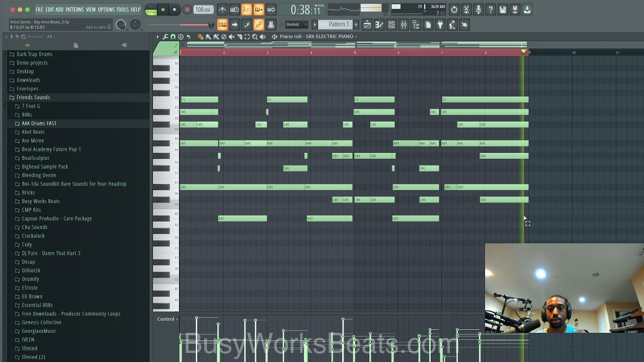Adjust the main volume knob
Image resolution: width=644 pixels, height=362 pixels.
tap(121, 25)
